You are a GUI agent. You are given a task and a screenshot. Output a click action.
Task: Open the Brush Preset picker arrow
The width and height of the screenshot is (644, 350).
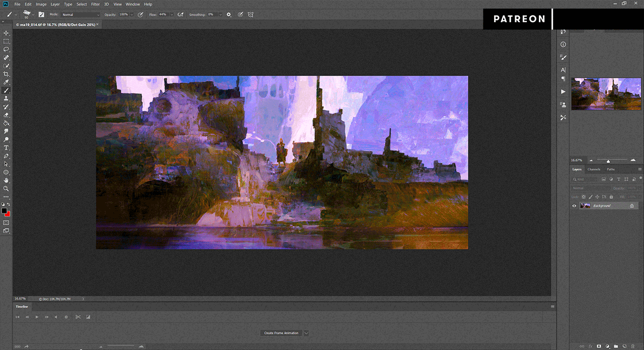click(33, 15)
